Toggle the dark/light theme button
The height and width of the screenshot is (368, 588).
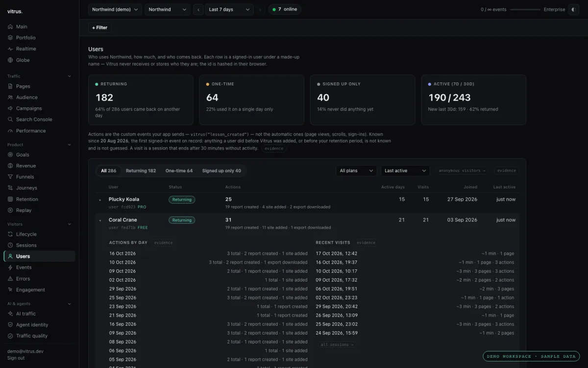pos(573,9)
